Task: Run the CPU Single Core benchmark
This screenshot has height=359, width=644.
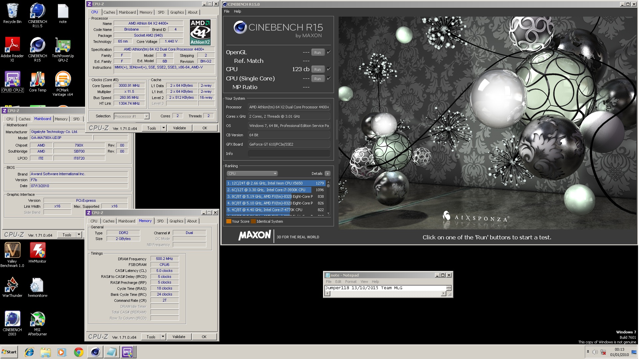Action: pos(318,78)
